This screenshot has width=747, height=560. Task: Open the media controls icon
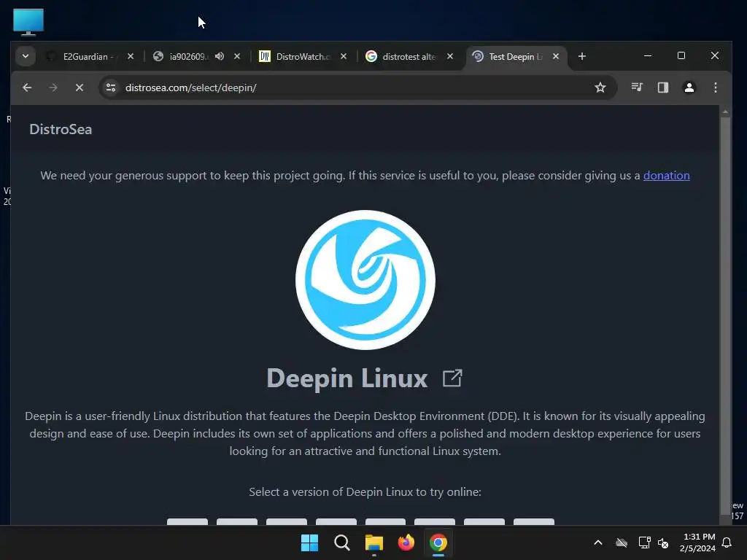tap(637, 87)
